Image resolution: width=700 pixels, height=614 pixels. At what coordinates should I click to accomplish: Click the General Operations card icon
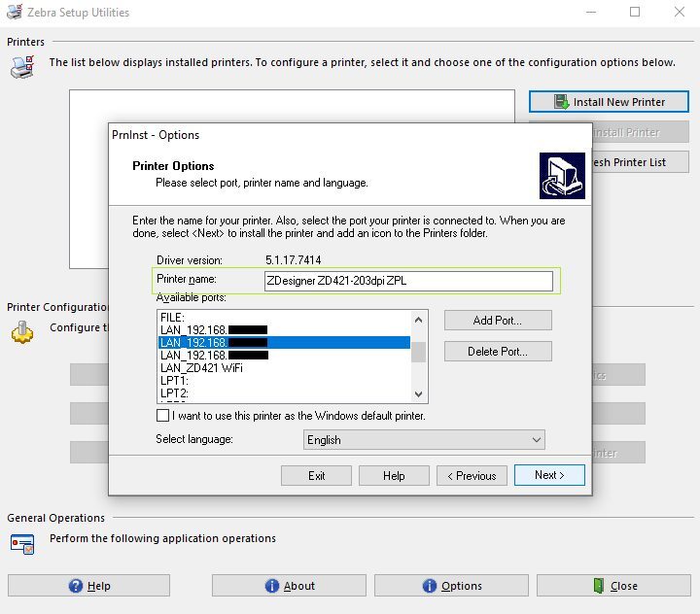22,544
